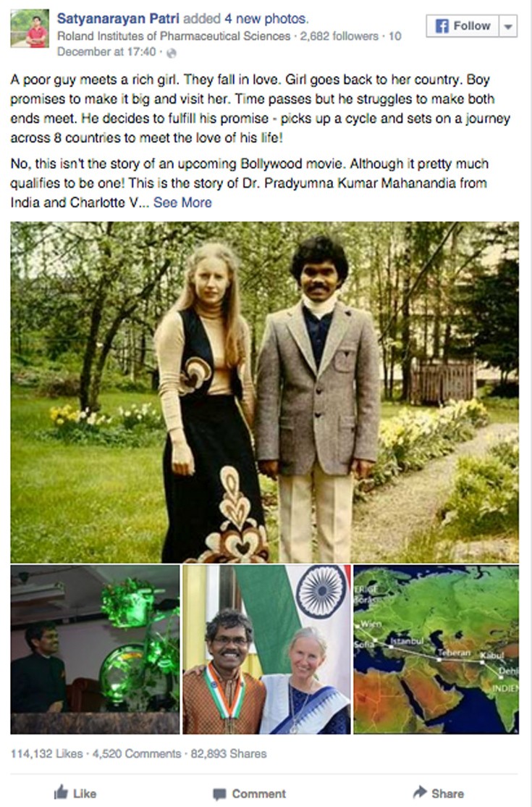Click the Share arrow icon
The width and height of the screenshot is (532, 807).
pos(420,792)
